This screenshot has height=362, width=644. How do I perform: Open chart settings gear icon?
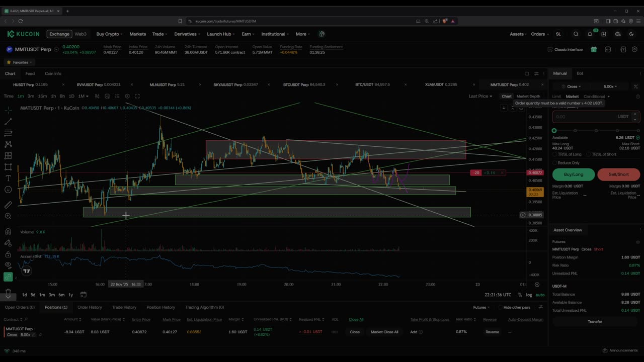click(x=127, y=96)
